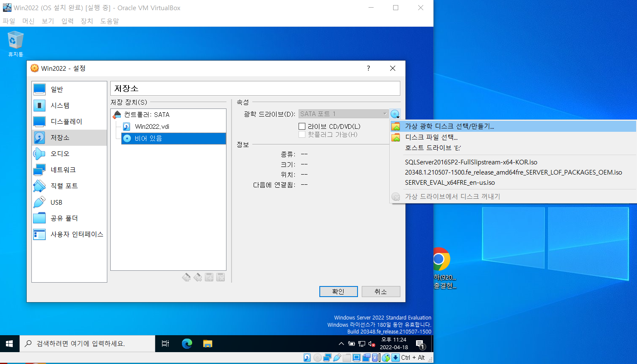Click hard disk activity status icon
637x364 pixels.
(x=307, y=358)
